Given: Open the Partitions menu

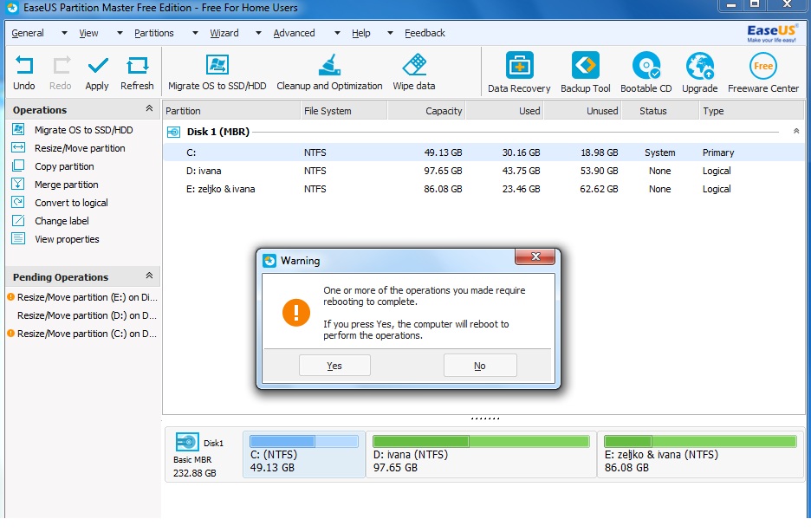Looking at the screenshot, I should click(154, 33).
